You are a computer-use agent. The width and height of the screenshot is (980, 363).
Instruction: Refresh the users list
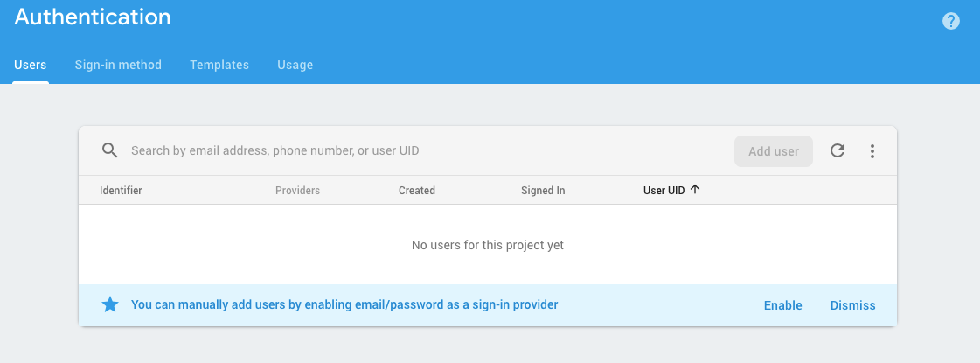(838, 150)
